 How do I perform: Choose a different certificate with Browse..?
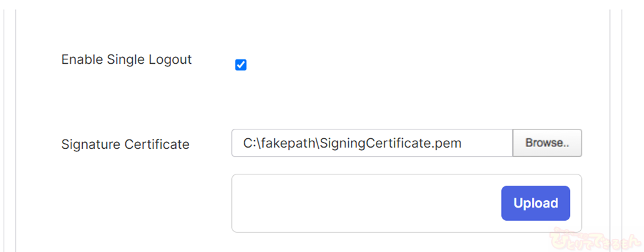click(x=547, y=143)
